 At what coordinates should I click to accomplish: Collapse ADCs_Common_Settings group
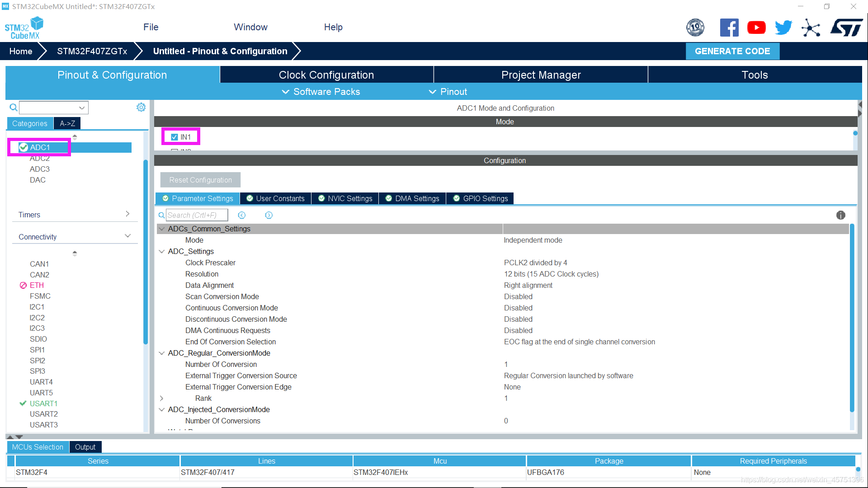161,229
